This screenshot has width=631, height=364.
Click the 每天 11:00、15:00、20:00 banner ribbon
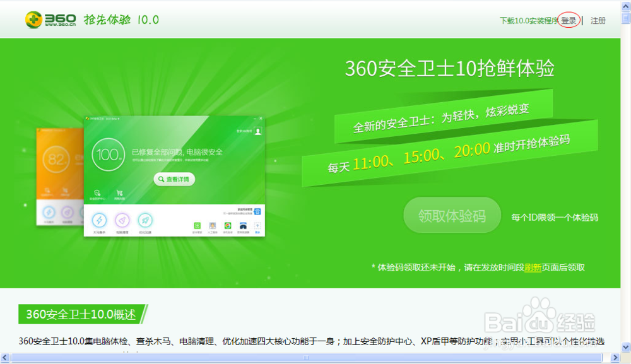(449, 154)
